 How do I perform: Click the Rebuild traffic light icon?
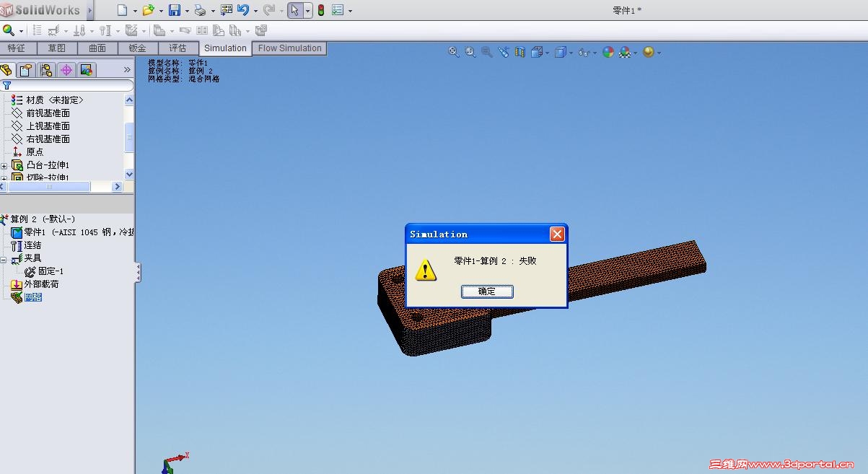[x=320, y=10]
